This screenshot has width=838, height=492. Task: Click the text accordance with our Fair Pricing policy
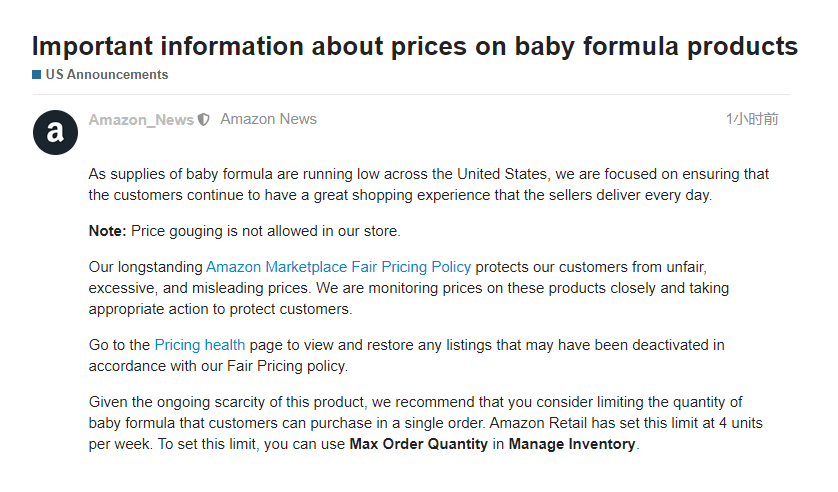point(218,366)
